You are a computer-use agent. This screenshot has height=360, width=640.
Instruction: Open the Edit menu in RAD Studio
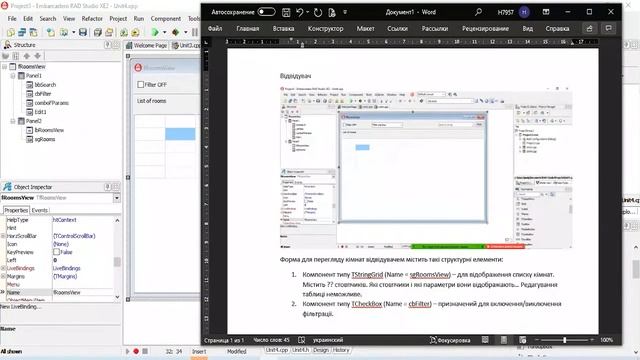28,19
